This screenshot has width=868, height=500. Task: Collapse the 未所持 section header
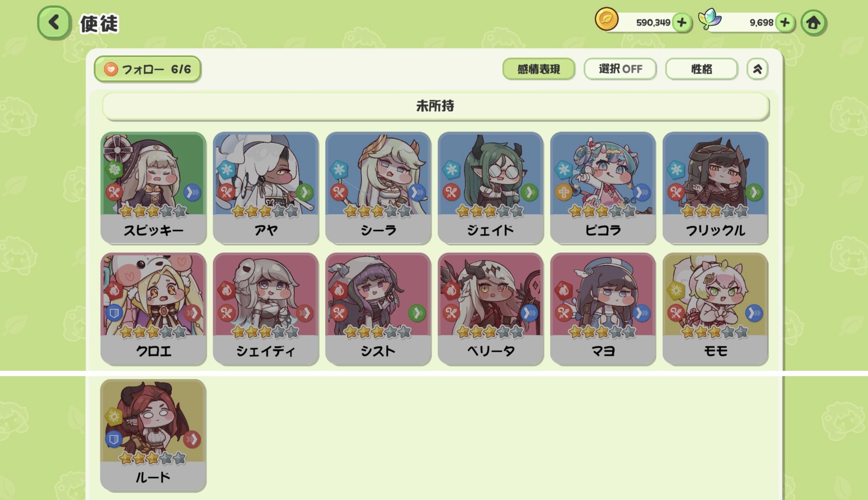pos(435,106)
